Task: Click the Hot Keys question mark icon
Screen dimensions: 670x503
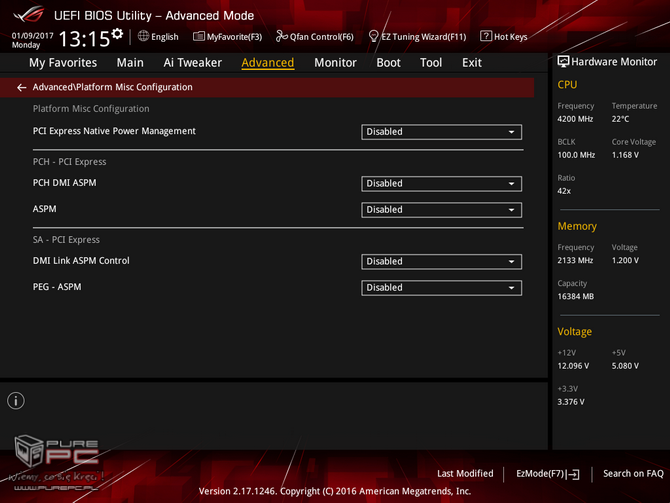Action: pyautogui.click(x=486, y=36)
